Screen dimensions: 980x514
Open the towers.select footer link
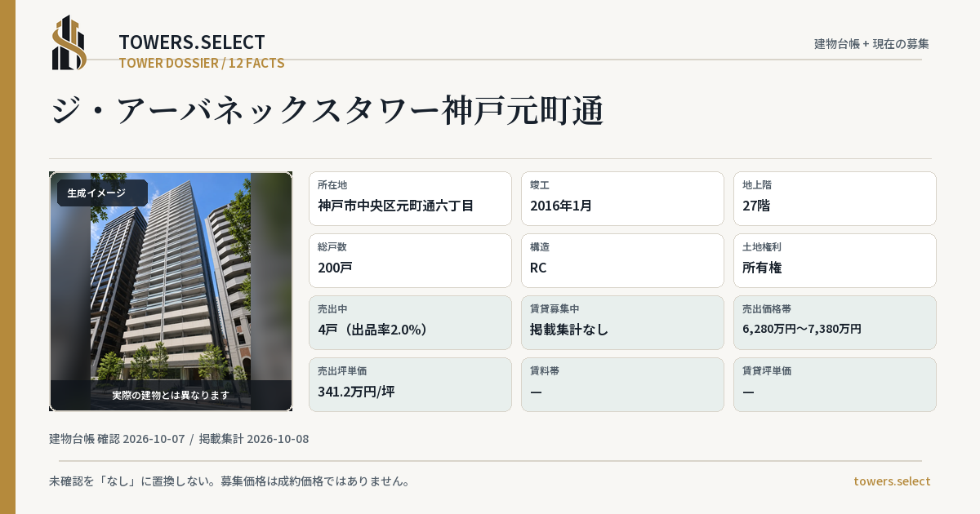[x=892, y=481]
